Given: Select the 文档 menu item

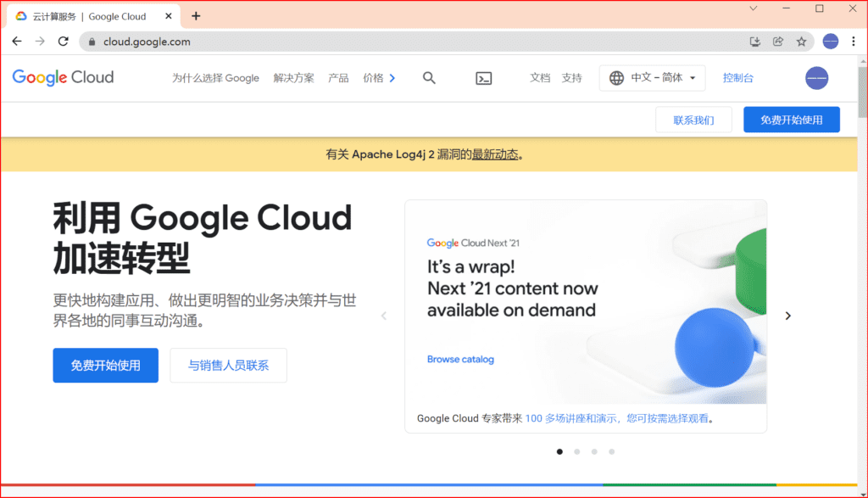Looking at the screenshot, I should 540,77.
